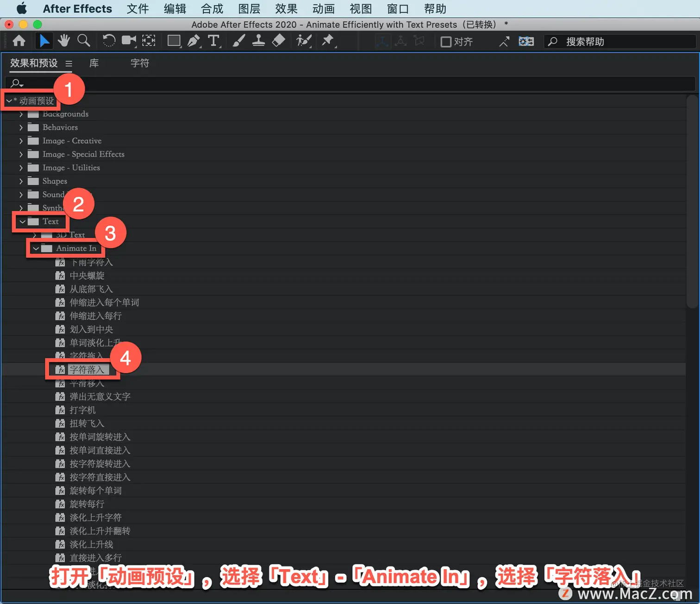The image size is (700, 604).
Task: Select the 按单词旋转进入 preset
Action: [x=100, y=437]
